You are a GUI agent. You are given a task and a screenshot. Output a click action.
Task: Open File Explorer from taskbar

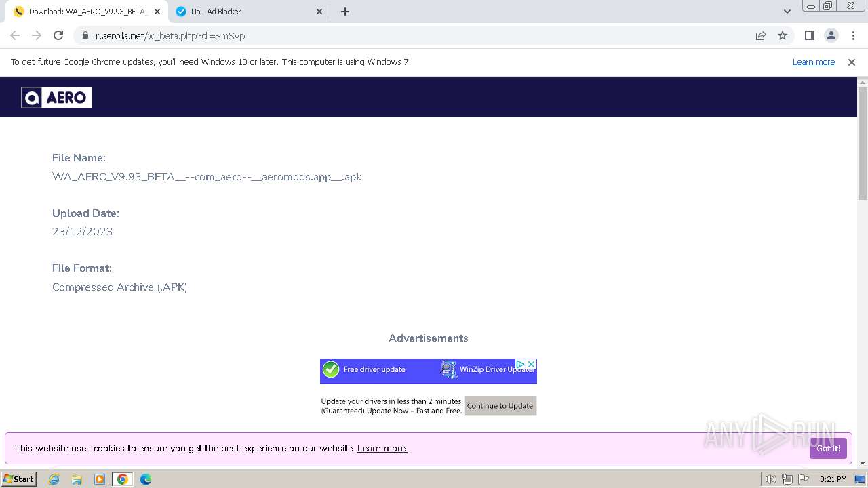click(x=77, y=479)
